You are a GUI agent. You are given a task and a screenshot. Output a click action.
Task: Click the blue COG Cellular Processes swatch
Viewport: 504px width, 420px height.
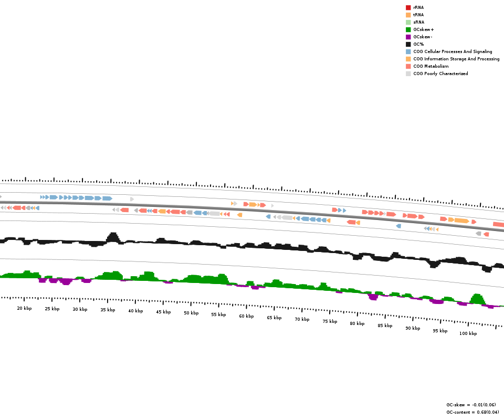pos(408,51)
